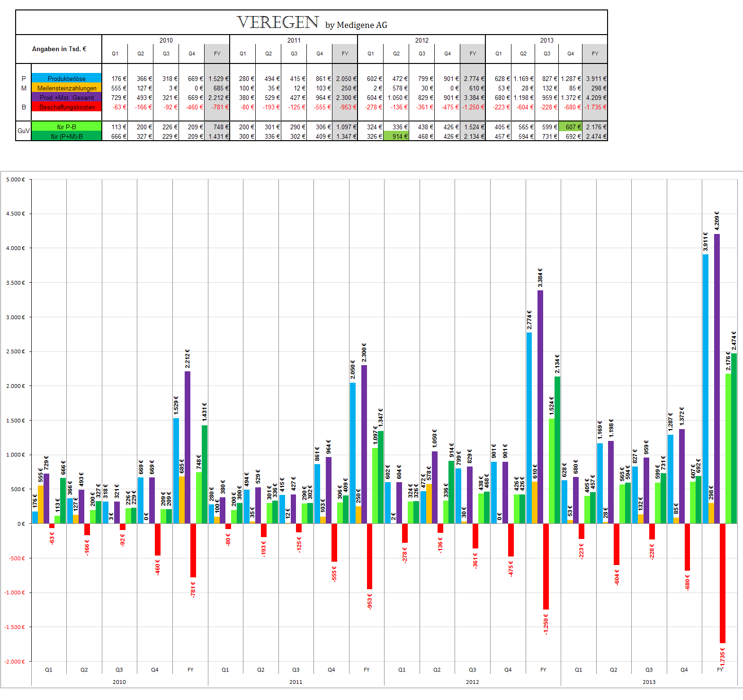Select the GuV row label
This screenshot has height=700, width=743.
coord(24,131)
